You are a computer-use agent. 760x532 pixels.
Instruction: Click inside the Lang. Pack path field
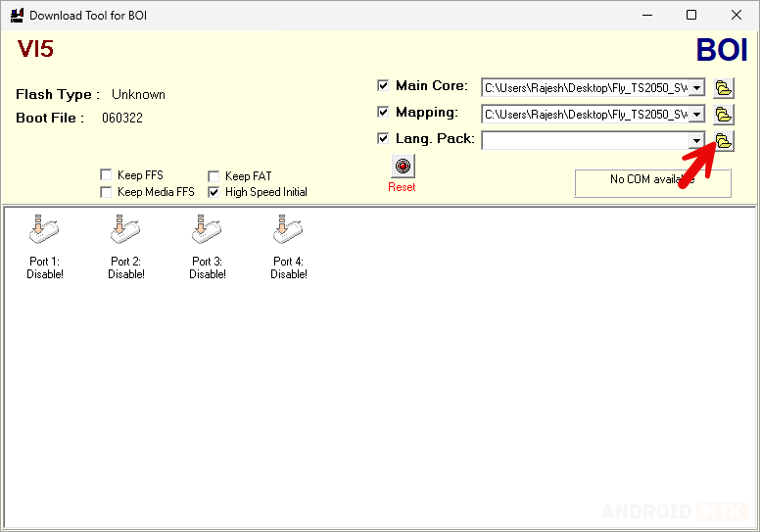[584, 140]
